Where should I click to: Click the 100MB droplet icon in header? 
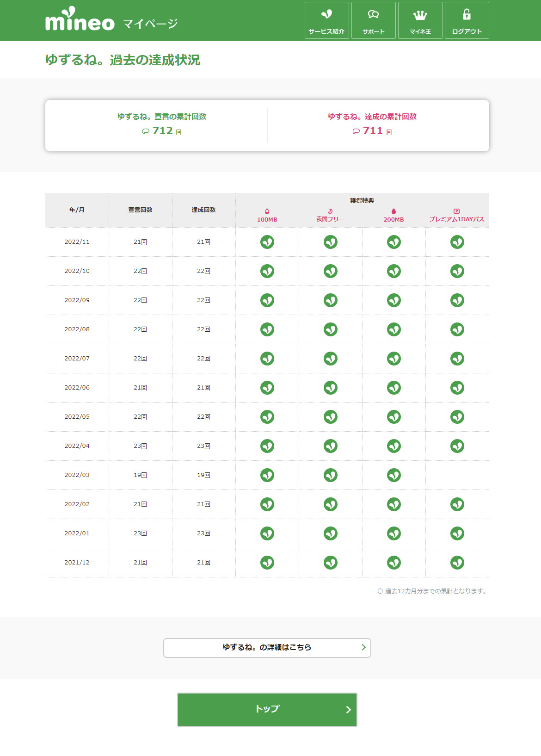pyautogui.click(x=267, y=211)
